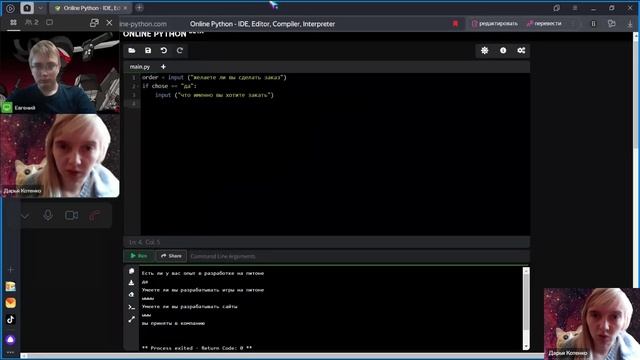This screenshot has width=640, height=360.
Task: Click the перевести button to translate the page
Action: click(544, 24)
